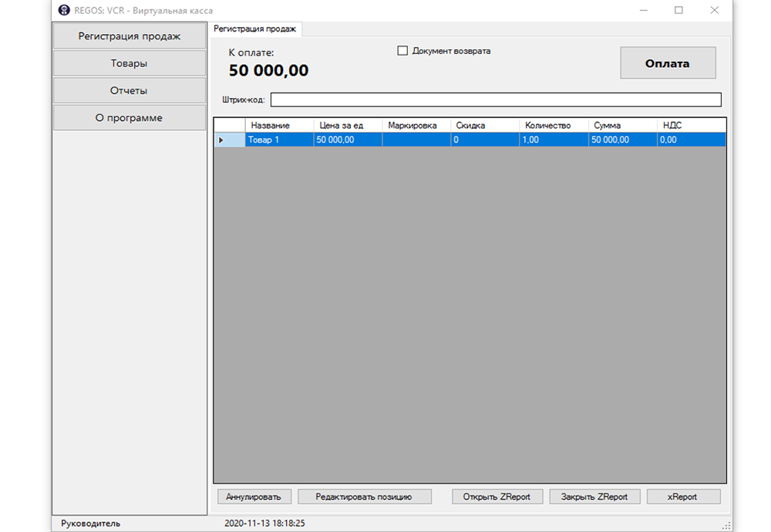Select the Сумма cell of Товар 1

pyautogui.click(x=622, y=140)
